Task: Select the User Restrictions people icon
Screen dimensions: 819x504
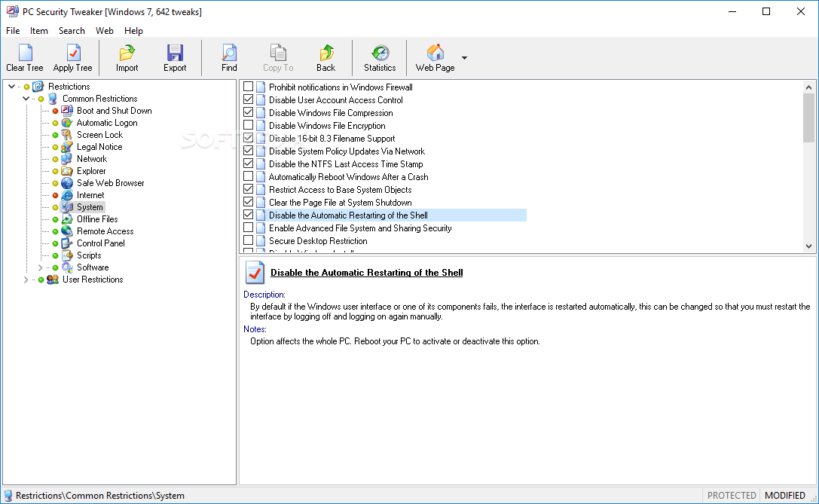Action: pos(52,279)
